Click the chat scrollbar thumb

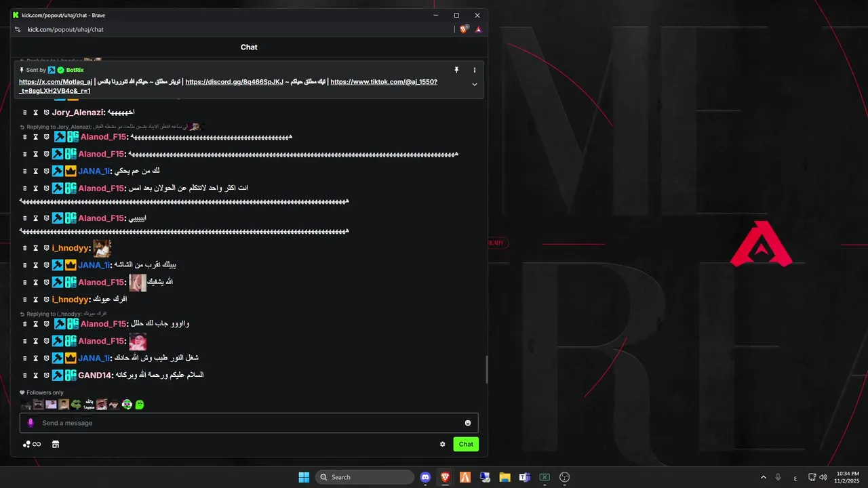coord(486,369)
